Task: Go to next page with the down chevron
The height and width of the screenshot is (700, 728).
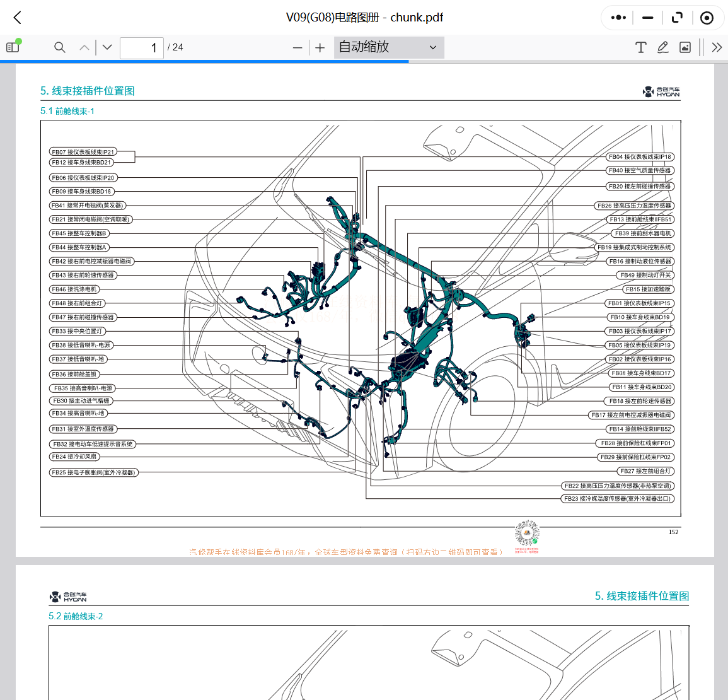Action: 107,47
